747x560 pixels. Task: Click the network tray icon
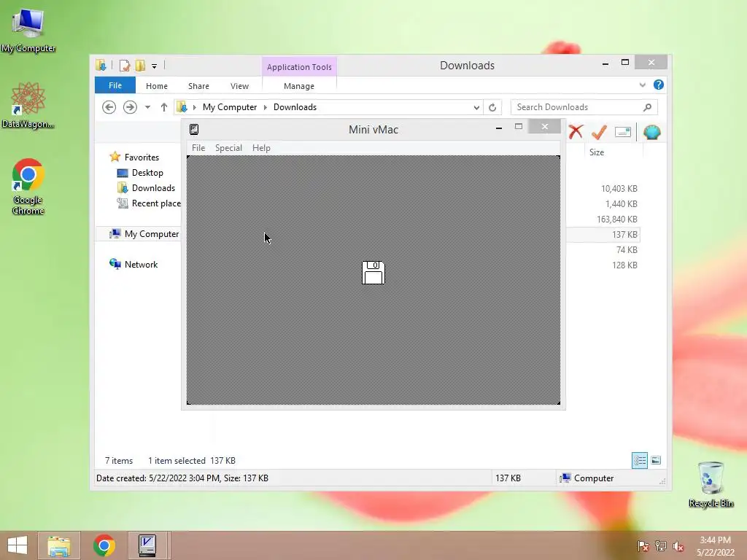pos(661,546)
